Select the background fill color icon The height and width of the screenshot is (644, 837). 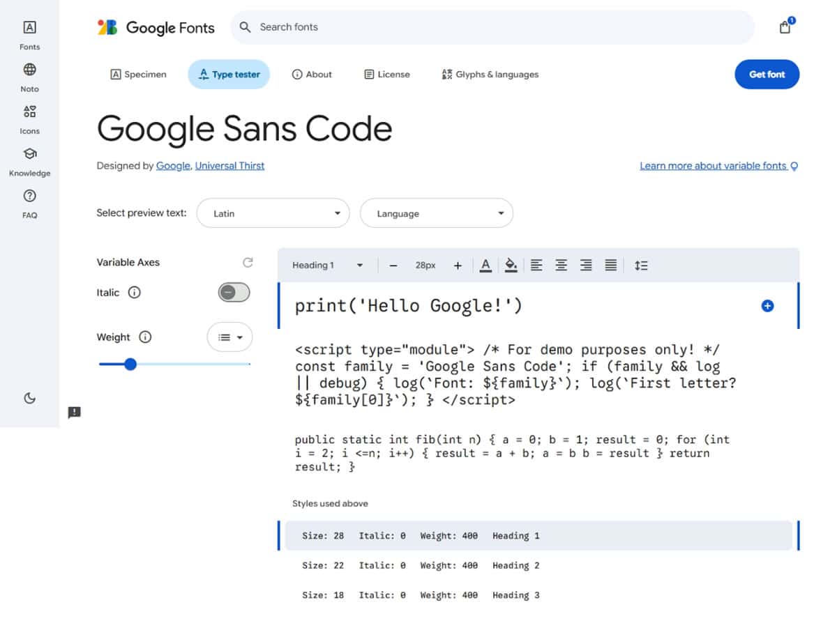point(511,266)
